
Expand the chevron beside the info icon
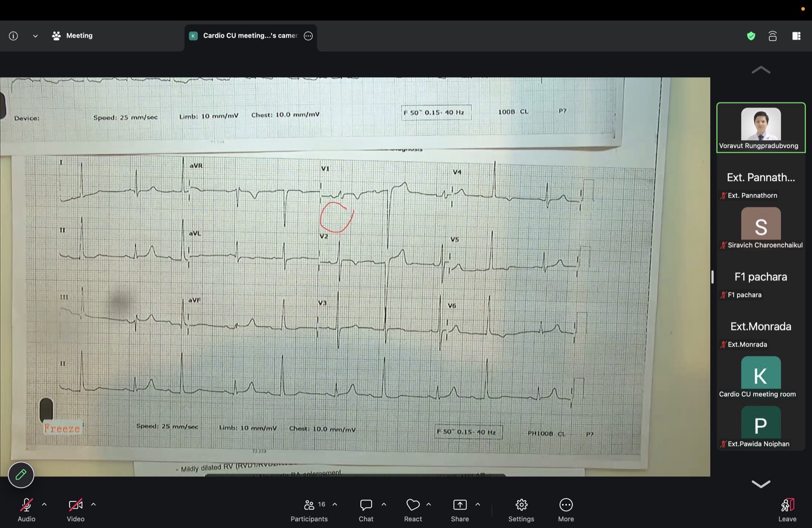tap(35, 36)
